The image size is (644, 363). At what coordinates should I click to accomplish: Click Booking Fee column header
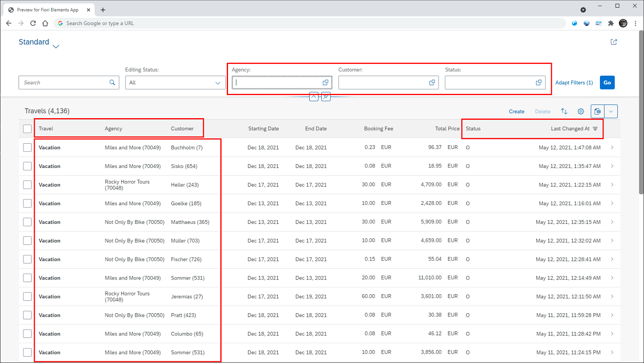(378, 129)
